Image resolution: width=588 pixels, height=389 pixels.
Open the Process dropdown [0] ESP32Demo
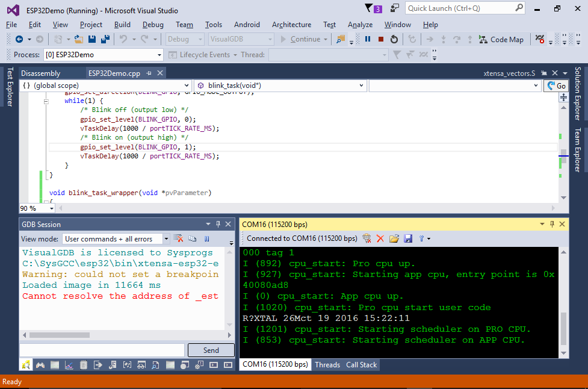(104, 55)
